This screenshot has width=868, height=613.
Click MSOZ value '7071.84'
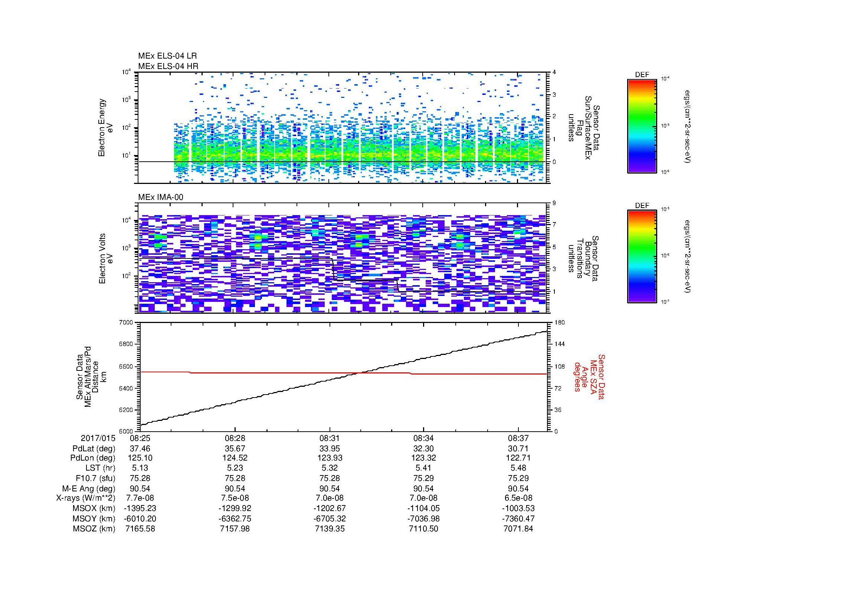[x=518, y=529]
